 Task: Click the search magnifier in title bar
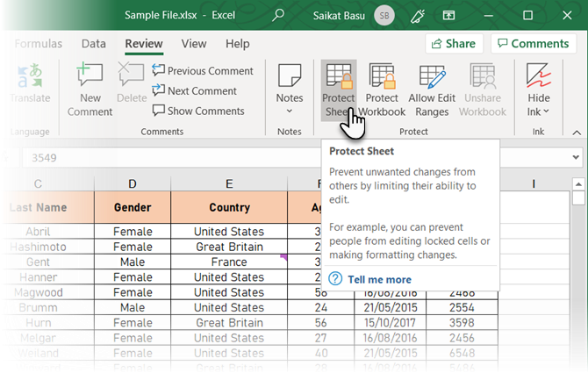pyautogui.click(x=278, y=15)
